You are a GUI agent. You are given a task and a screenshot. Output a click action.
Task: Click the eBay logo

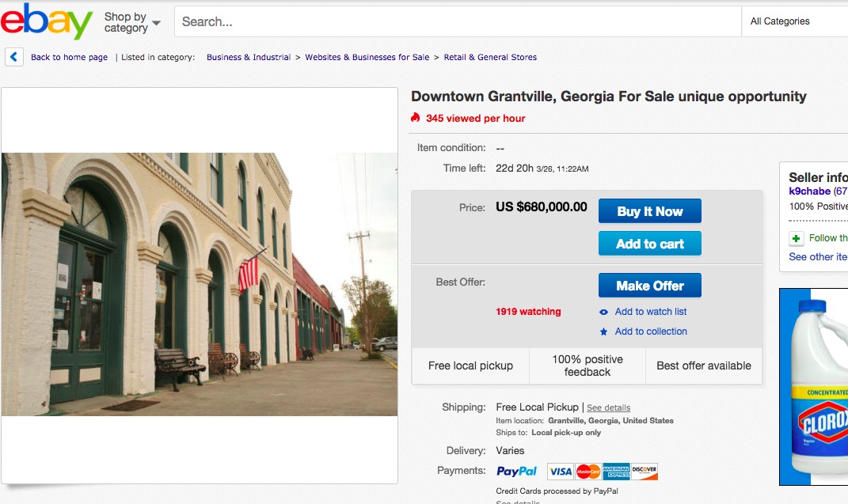(x=47, y=21)
